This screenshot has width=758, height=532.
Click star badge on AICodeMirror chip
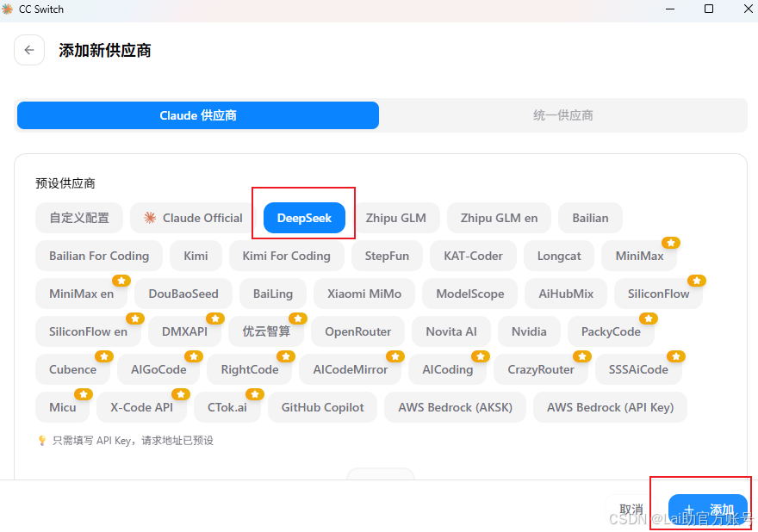coord(395,356)
